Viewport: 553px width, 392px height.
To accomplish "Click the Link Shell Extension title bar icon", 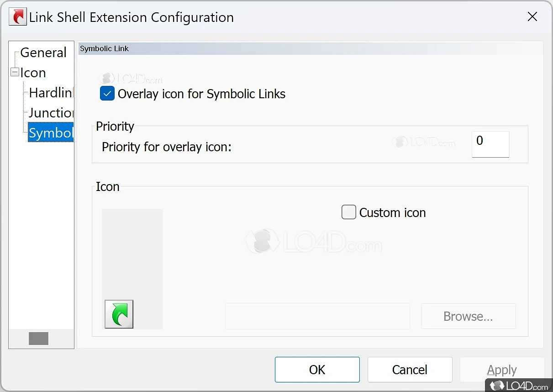I will (x=18, y=17).
